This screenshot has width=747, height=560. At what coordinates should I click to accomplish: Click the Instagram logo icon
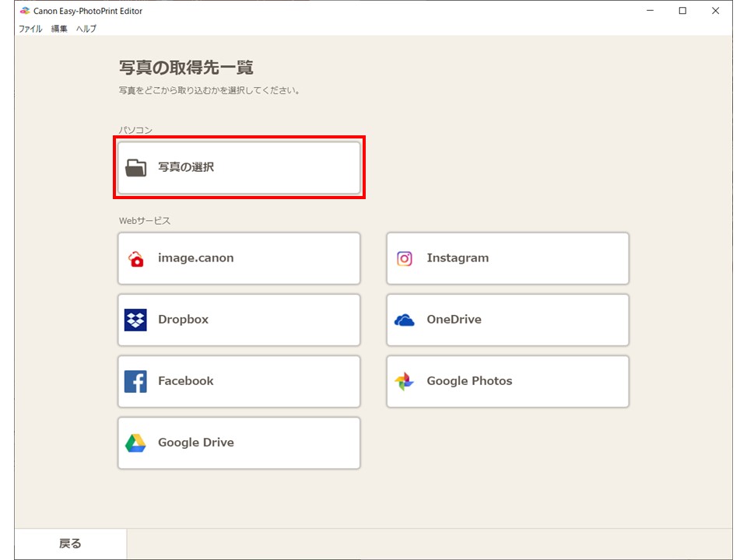click(405, 258)
